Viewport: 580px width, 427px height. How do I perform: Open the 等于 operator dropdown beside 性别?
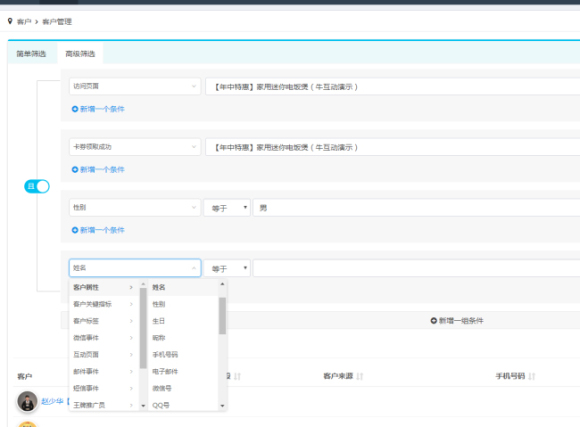coord(227,208)
